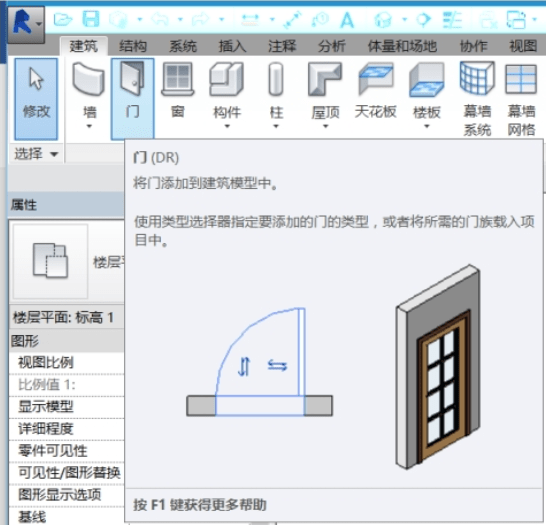Select the 显示模型 property row
Image resolution: width=546 pixels, height=525 pixels.
(x=66, y=407)
